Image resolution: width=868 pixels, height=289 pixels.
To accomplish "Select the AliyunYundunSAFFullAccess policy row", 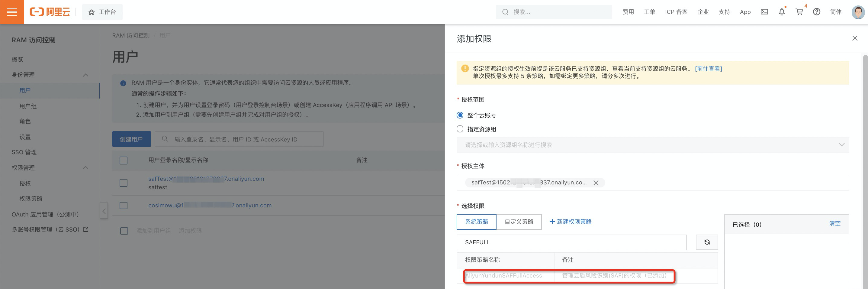I will (x=587, y=276).
